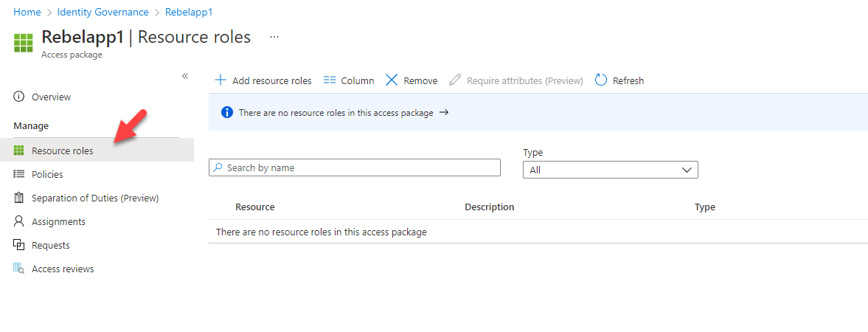868x332 pixels.
Task: Click the Assignments person icon
Action: (x=19, y=221)
